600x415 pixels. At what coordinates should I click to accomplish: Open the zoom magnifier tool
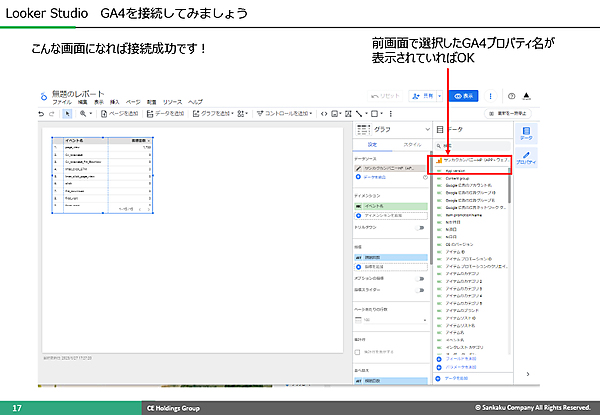point(83,113)
